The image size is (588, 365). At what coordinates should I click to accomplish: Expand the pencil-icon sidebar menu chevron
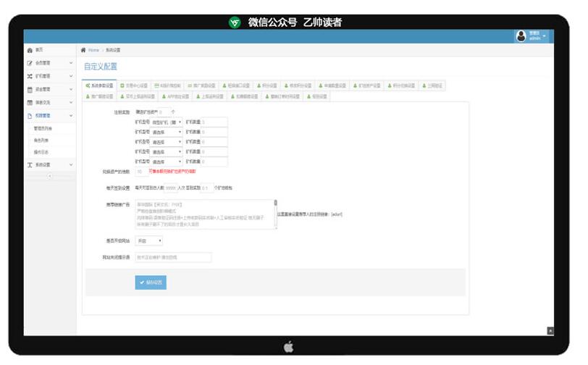coord(71,63)
